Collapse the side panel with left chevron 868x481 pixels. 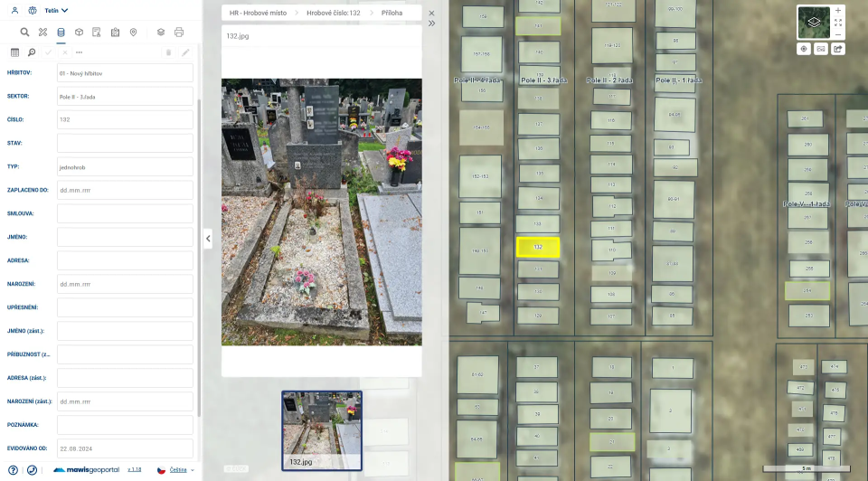pyautogui.click(x=208, y=239)
